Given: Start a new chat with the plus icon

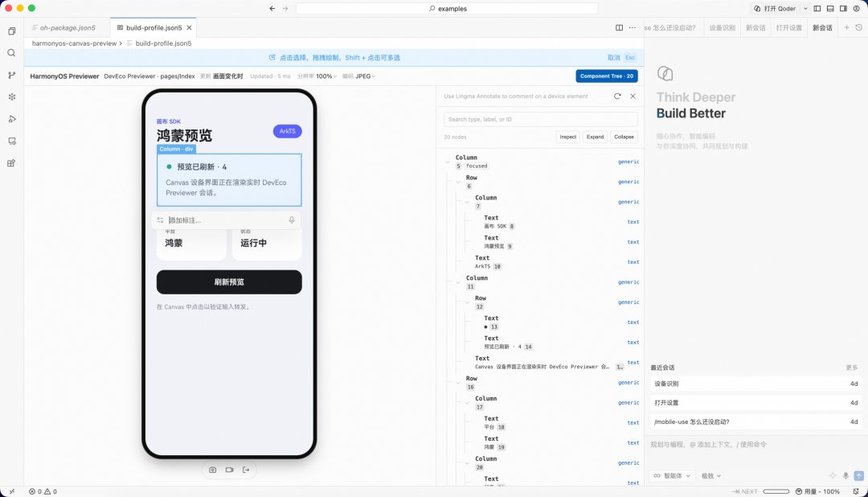Looking at the screenshot, I should click(846, 27).
